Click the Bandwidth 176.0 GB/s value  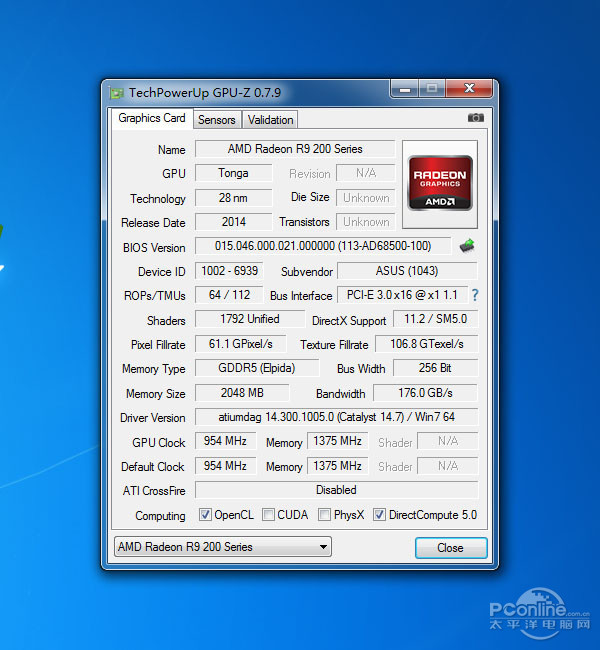(x=425, y=393)
